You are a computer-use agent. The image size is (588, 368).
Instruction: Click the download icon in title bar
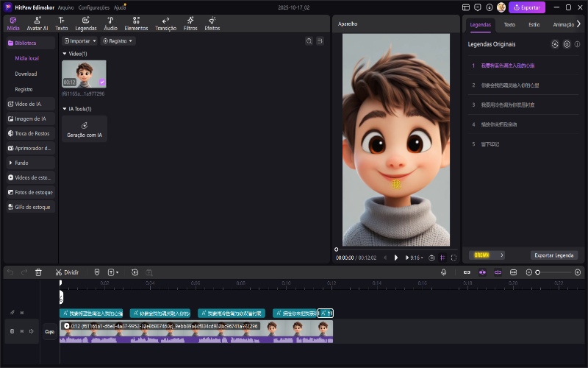click(490, 7)
